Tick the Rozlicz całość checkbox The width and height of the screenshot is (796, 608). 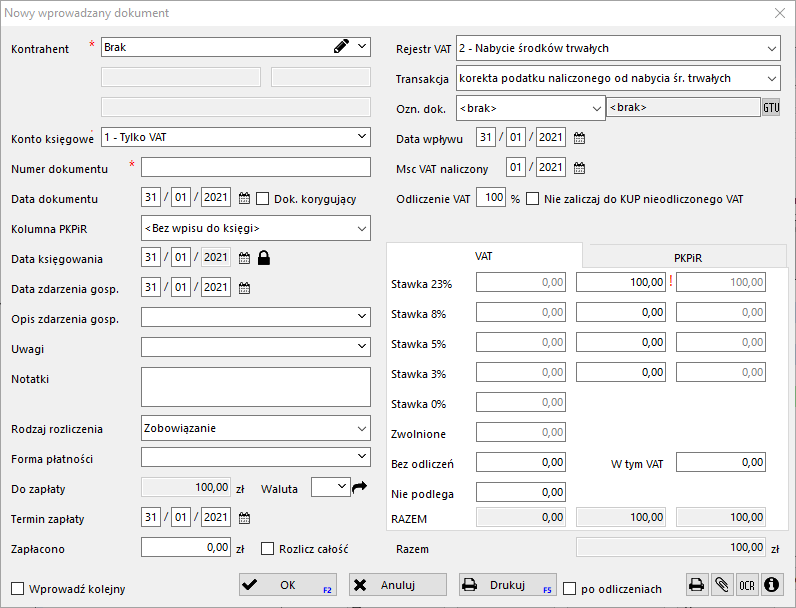click(267, 548)
